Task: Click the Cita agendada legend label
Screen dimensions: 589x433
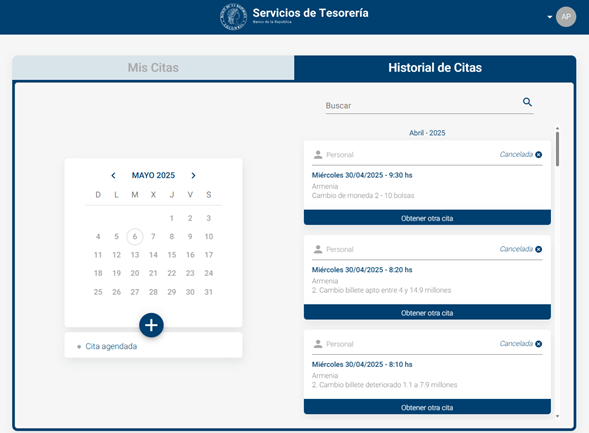Action: pos(111,346)
